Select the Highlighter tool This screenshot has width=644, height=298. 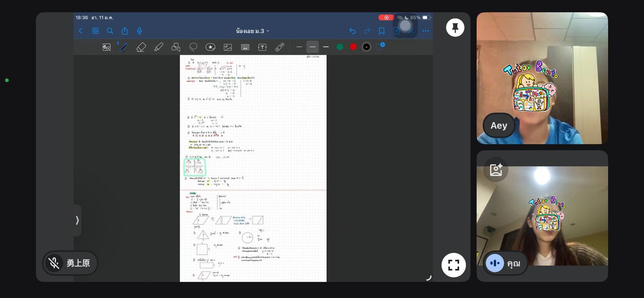[158, 47]
